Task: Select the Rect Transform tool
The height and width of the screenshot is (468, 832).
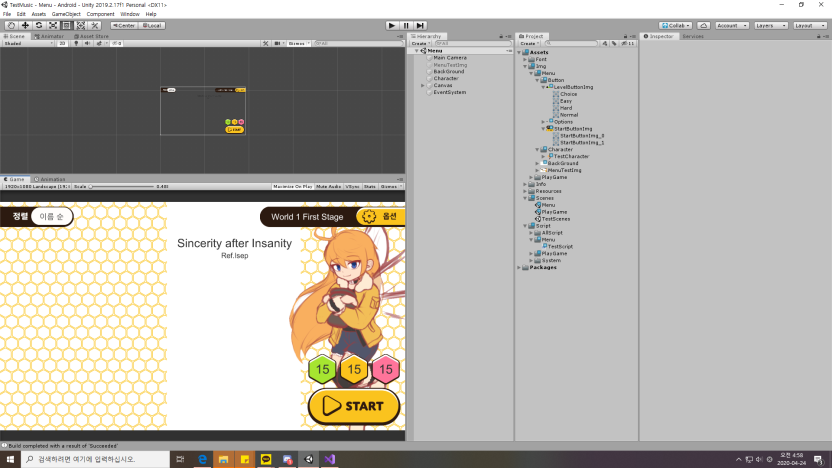Action: tap(67, 25)
